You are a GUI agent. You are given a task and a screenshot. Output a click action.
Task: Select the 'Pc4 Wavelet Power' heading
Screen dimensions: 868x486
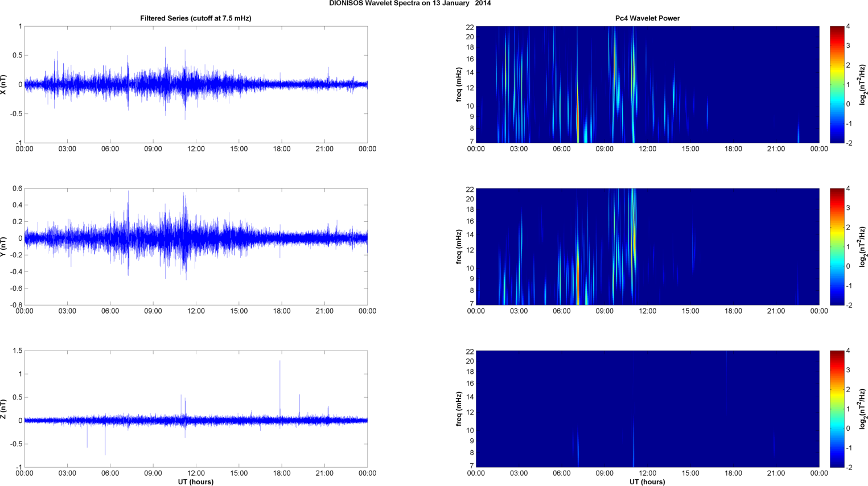pos(647,18)
